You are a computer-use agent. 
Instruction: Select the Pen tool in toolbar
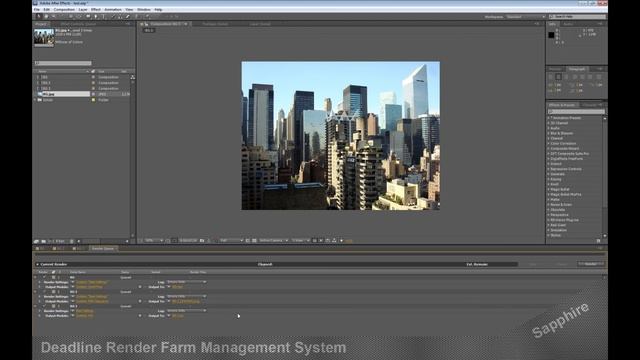pyautogui.click(x=96, y=16)
